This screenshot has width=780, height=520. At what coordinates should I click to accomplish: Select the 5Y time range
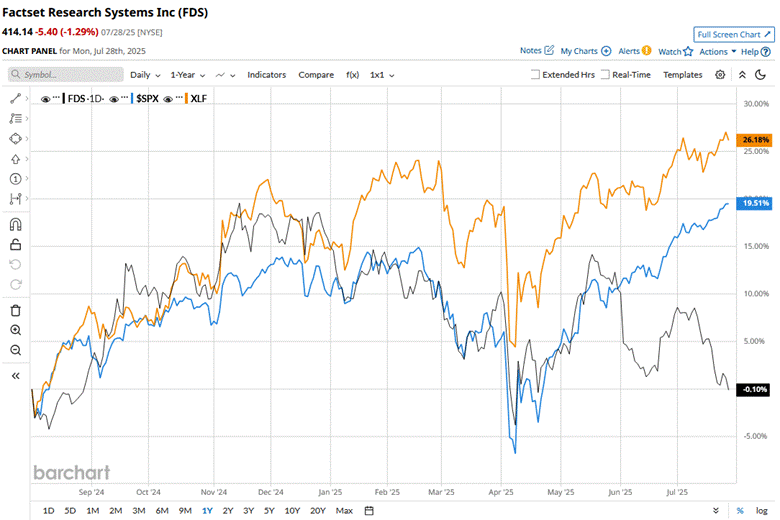point(269,511)
